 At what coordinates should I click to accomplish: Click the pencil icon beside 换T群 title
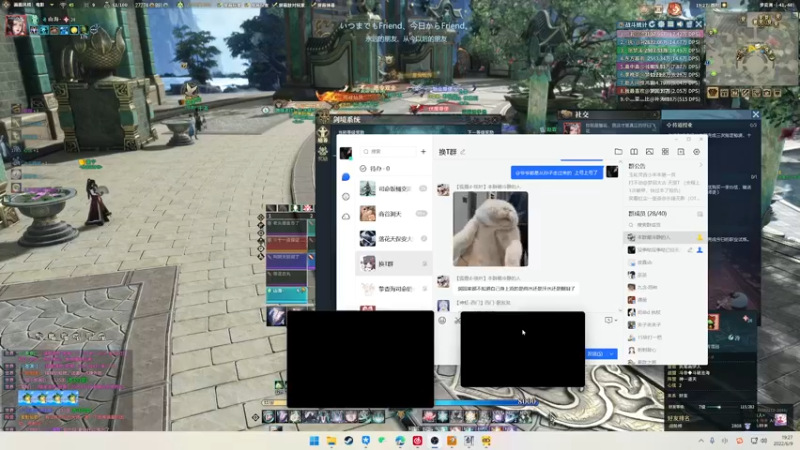463,152
